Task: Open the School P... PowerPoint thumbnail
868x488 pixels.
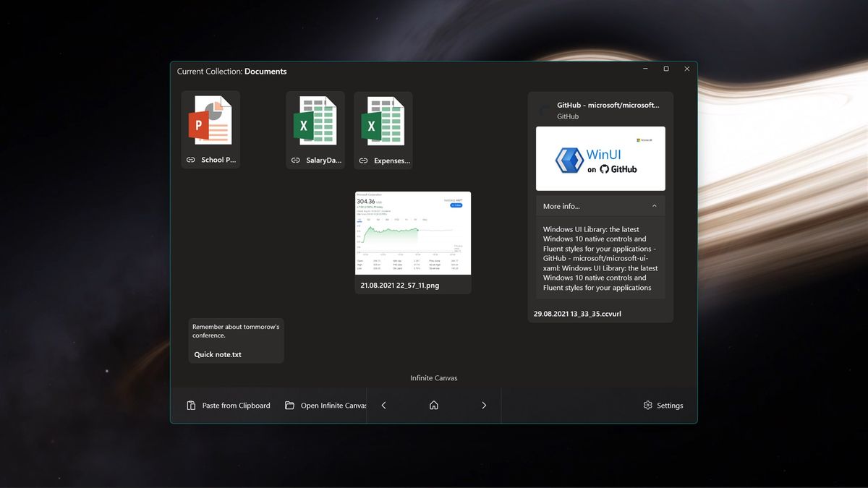Action: click(x=210, y=121)
